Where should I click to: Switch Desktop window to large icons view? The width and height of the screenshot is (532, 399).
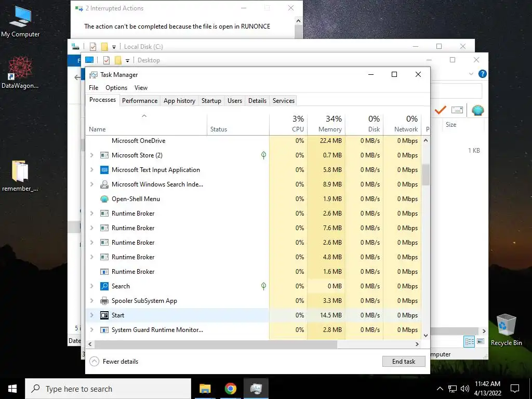coord(481,341)
